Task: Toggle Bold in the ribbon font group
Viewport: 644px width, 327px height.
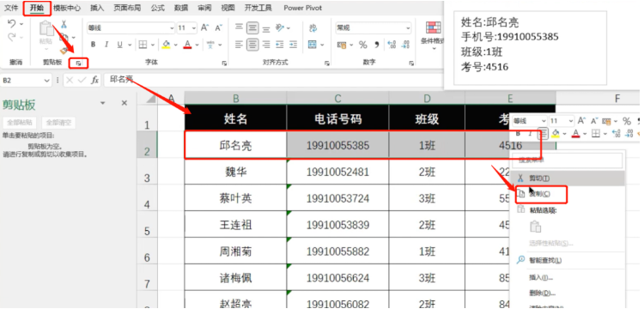Action: 94,45
